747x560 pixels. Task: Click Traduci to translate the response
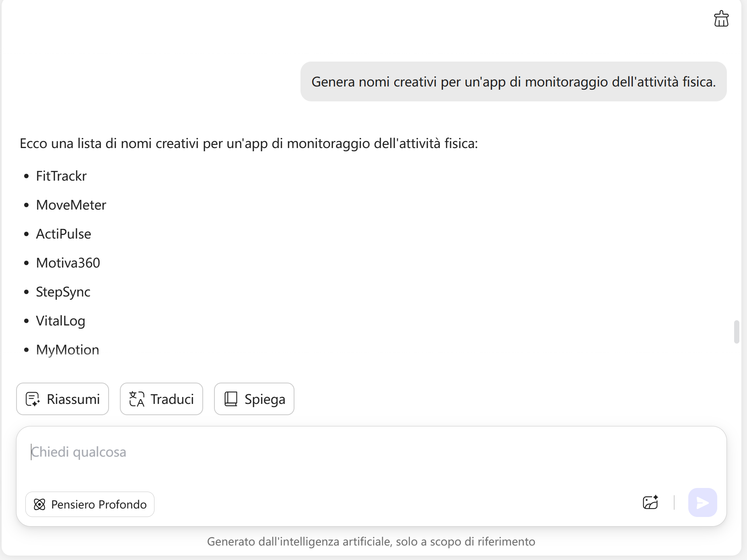point(161,399)
